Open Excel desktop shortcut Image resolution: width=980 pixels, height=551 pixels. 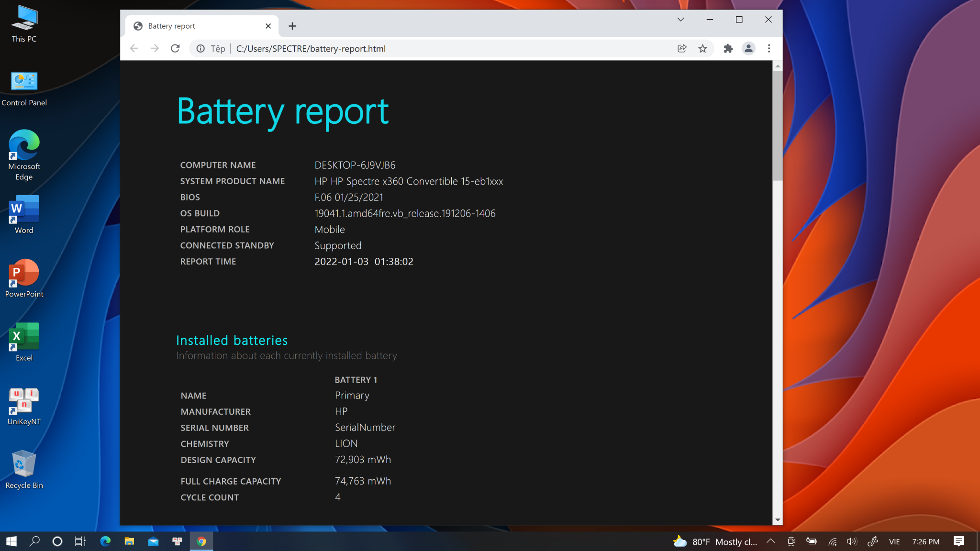click(24, 342)
